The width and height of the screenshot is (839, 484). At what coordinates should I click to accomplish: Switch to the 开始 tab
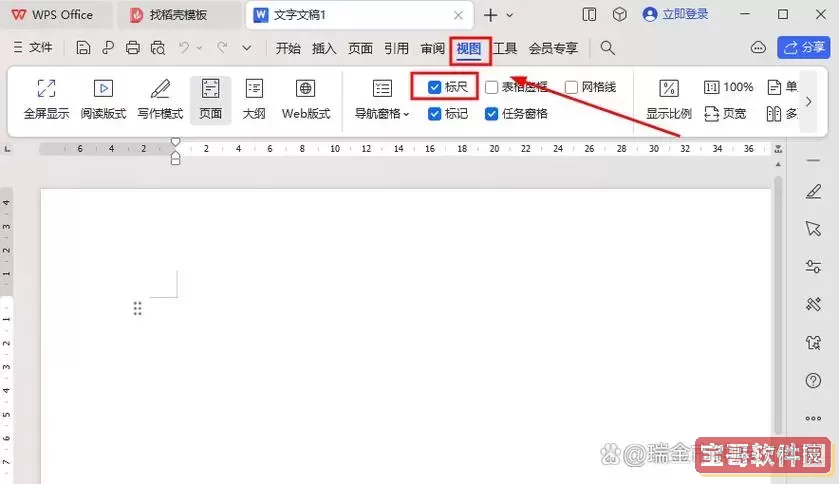click(x=288, y=48)
